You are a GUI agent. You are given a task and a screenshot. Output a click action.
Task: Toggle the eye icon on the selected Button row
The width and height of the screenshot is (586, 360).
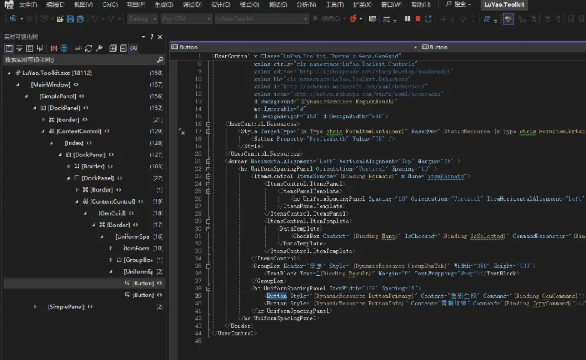click(x=160, y=283)
